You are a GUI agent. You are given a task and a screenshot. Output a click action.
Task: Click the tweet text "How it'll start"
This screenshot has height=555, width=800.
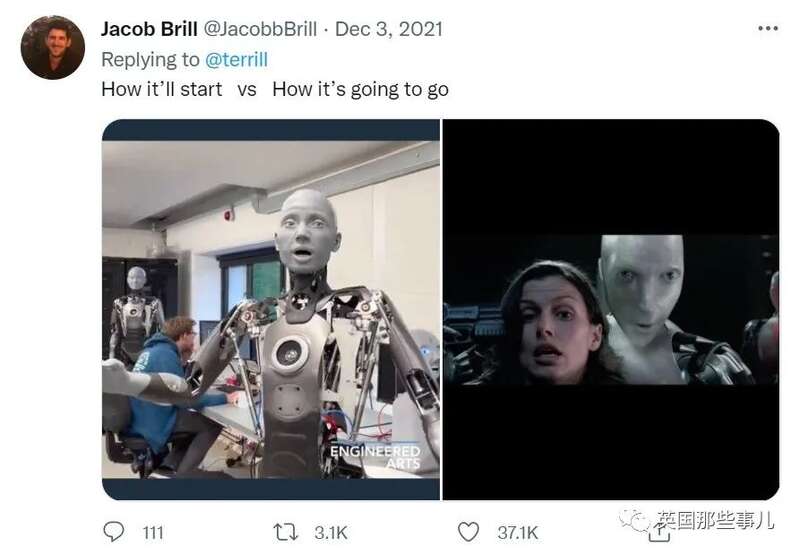(162, 89)
